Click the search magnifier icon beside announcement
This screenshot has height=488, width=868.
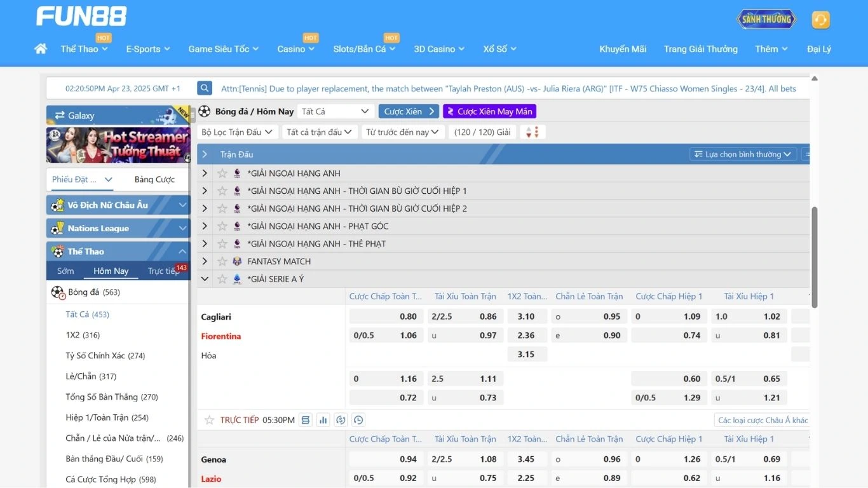(x=204, y=88)
